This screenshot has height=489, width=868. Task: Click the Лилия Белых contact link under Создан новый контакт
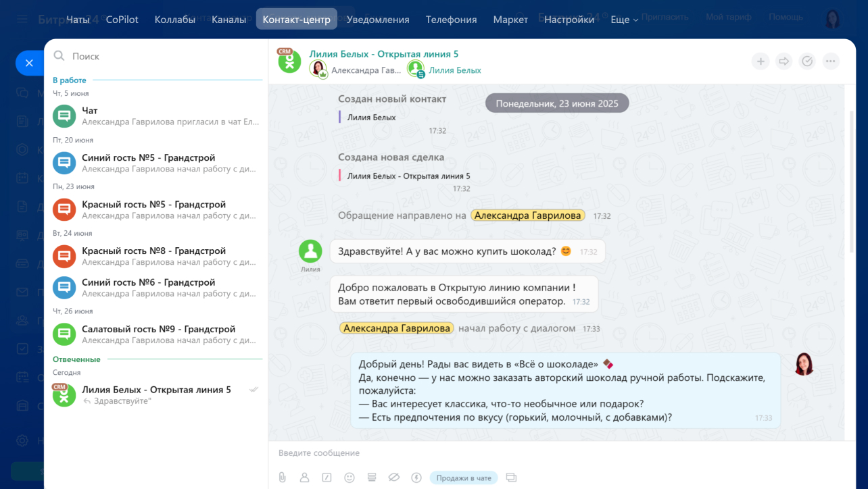pos(371,117)
